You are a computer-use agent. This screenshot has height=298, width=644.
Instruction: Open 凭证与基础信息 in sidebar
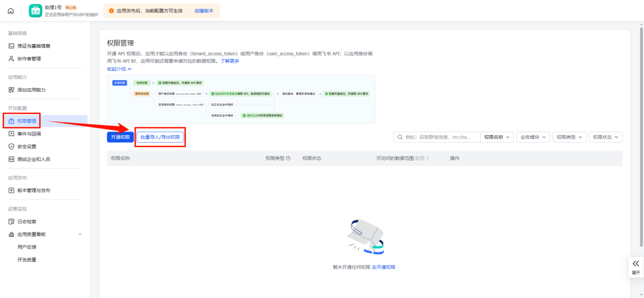(x=34, y=46)
